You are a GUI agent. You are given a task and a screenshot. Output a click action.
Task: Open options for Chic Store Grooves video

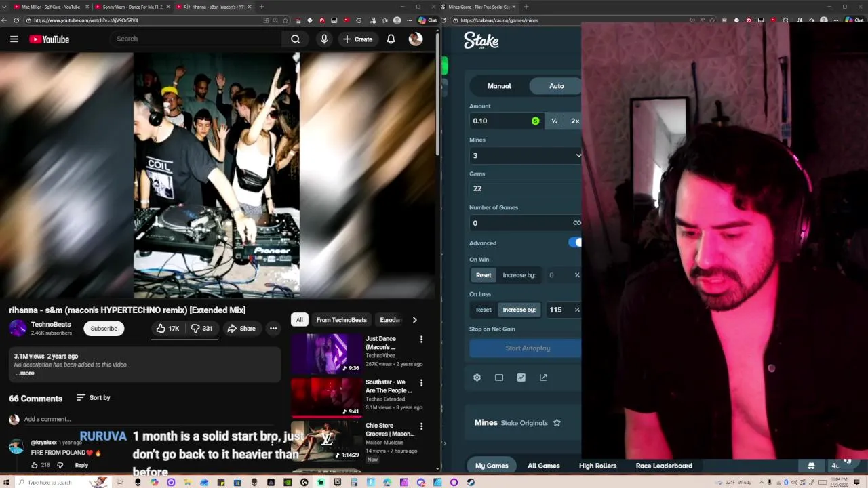pyautogui.click(x=421, y=426)
